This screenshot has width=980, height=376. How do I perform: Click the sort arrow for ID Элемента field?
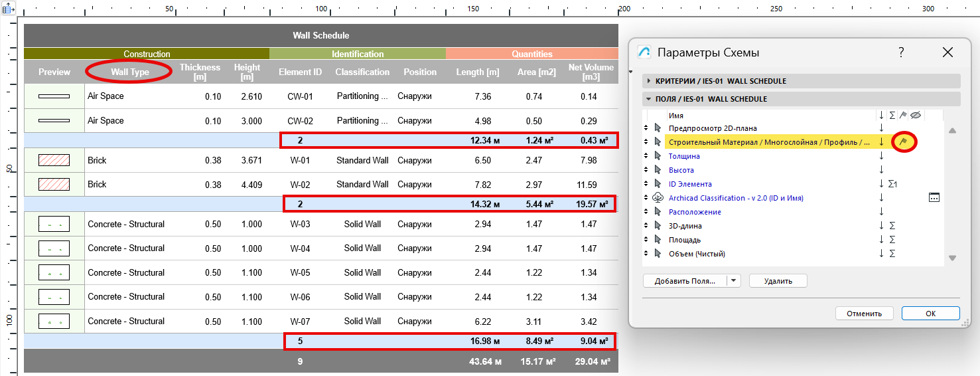pos(882,184)
